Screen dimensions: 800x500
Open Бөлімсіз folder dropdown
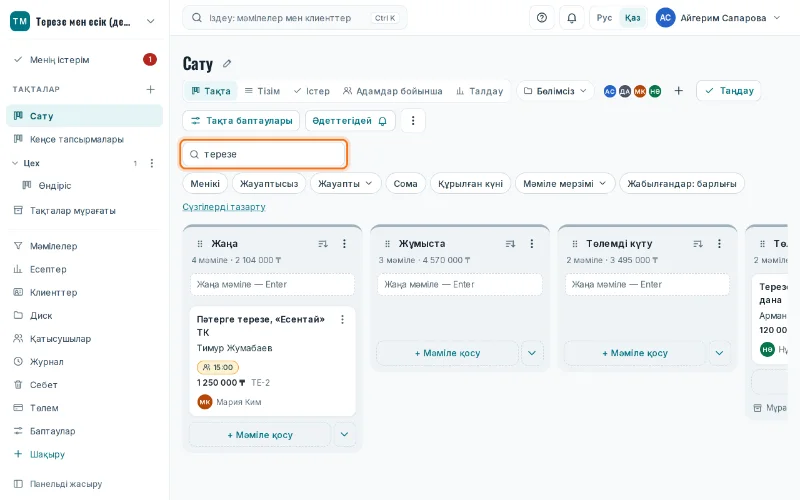555,91
